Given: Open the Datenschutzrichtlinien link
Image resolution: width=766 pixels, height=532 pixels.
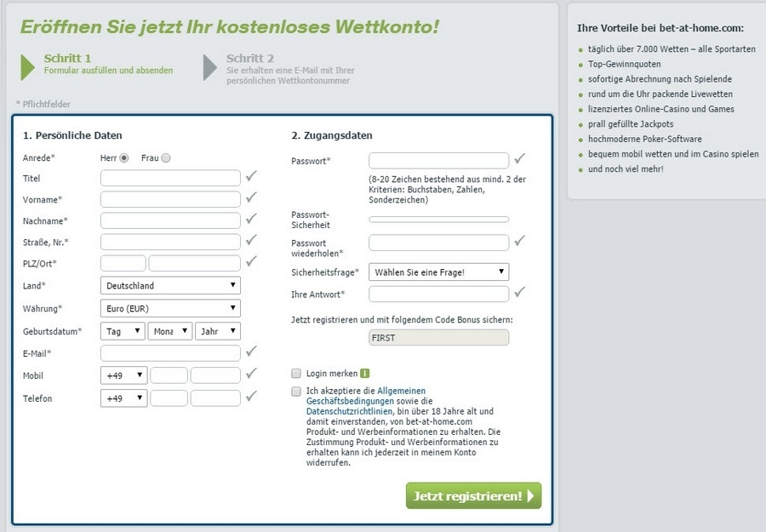Looking at the screenshot, I should click(349, 411).
